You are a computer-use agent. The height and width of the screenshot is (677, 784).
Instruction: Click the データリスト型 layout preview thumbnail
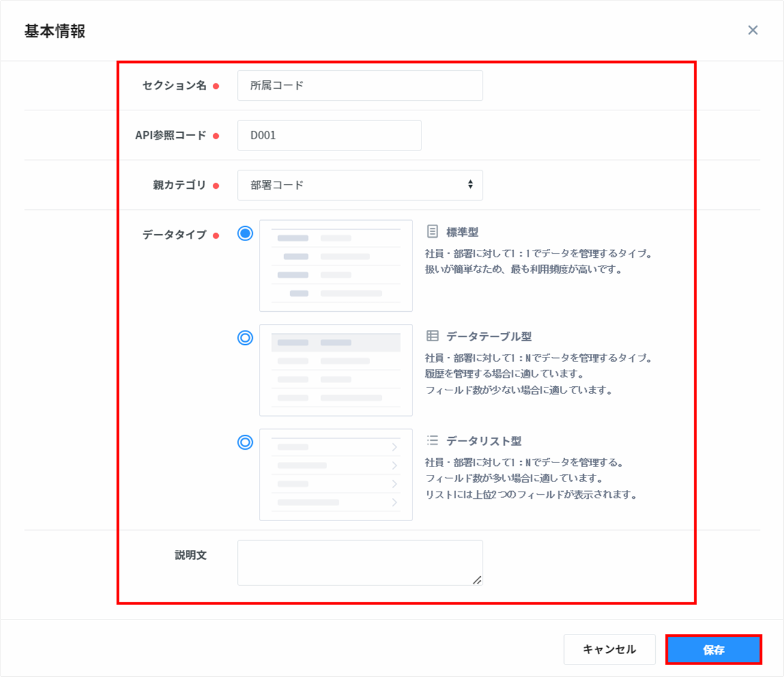[336, 474]
